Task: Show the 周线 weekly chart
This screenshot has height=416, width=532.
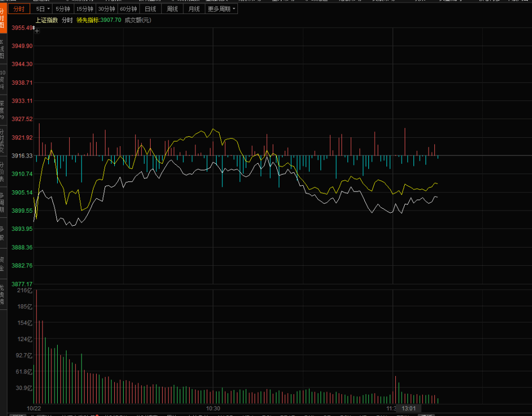Action: 172,9
